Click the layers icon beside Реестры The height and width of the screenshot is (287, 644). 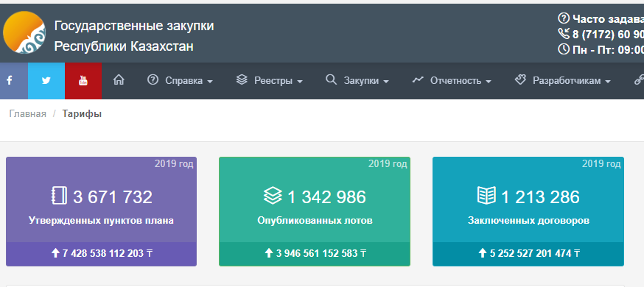pos(242,80)
